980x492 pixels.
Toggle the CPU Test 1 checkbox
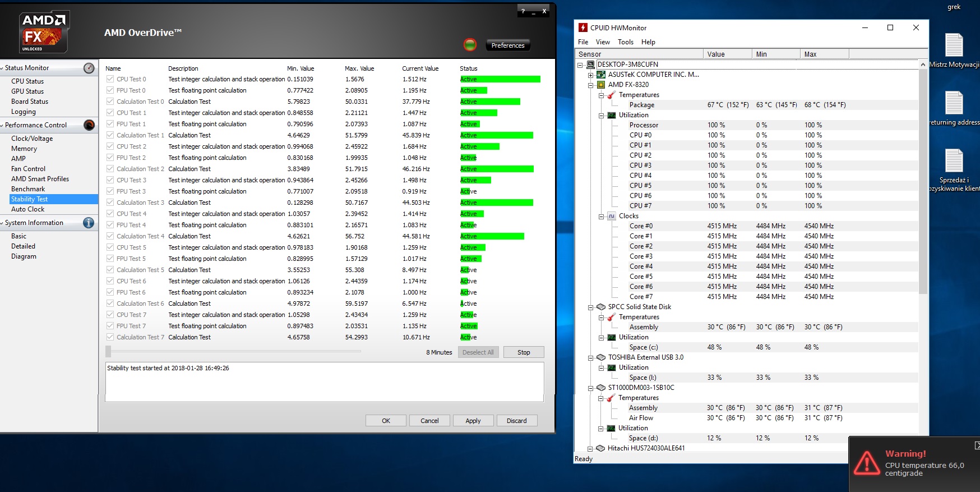(x=110, y=113)
